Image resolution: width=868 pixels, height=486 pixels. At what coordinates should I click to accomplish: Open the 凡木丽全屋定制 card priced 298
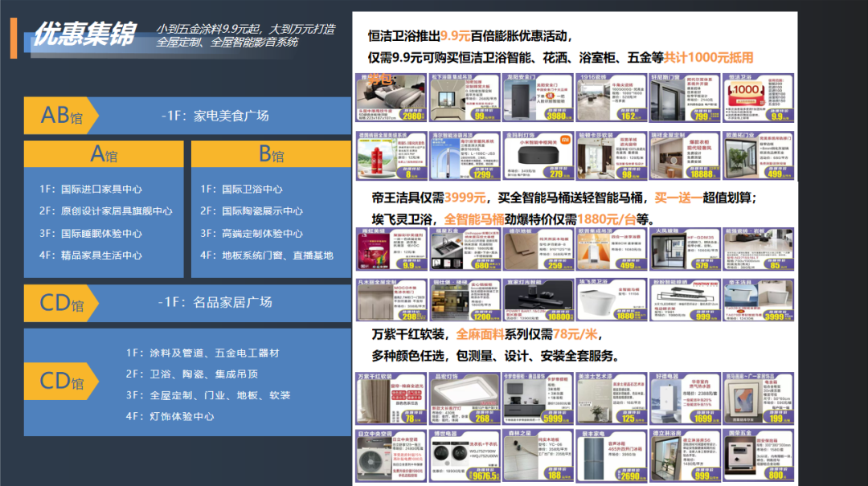(x=391, y=300)
